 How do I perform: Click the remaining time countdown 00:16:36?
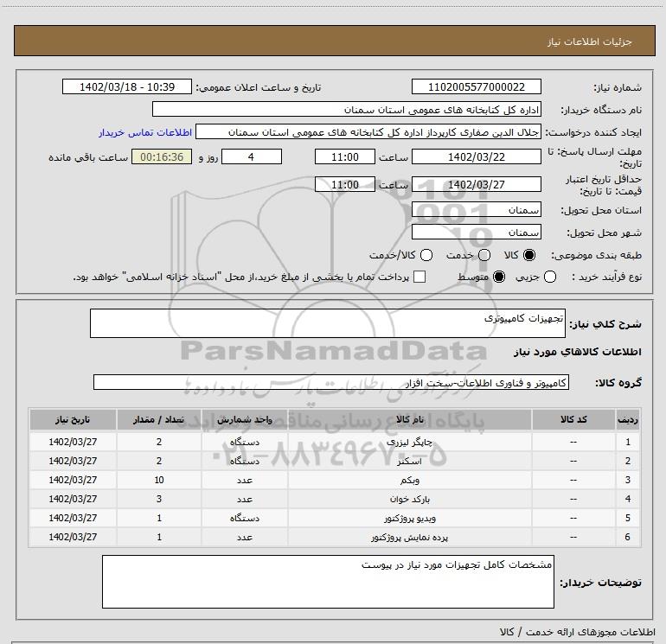click(162, 156)
